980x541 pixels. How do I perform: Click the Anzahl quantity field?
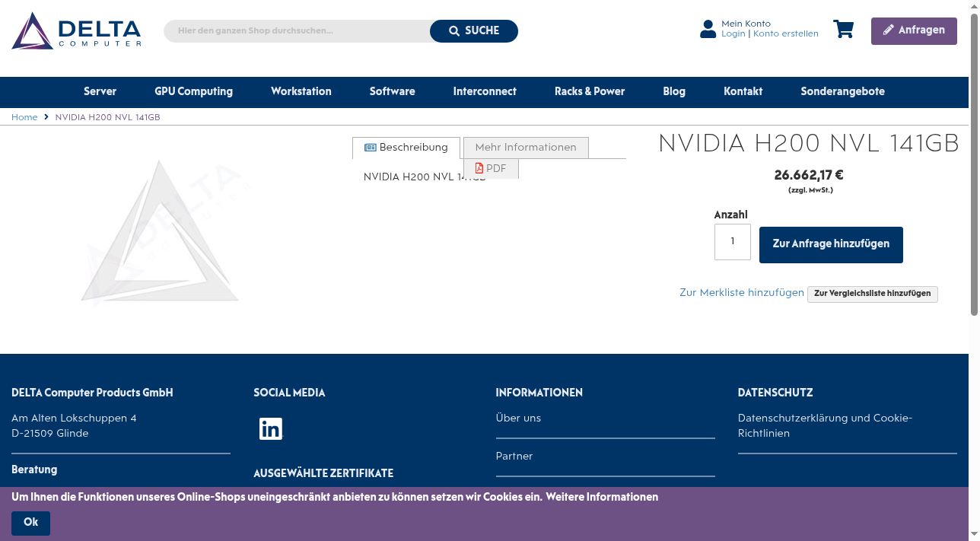coord(733,242)
